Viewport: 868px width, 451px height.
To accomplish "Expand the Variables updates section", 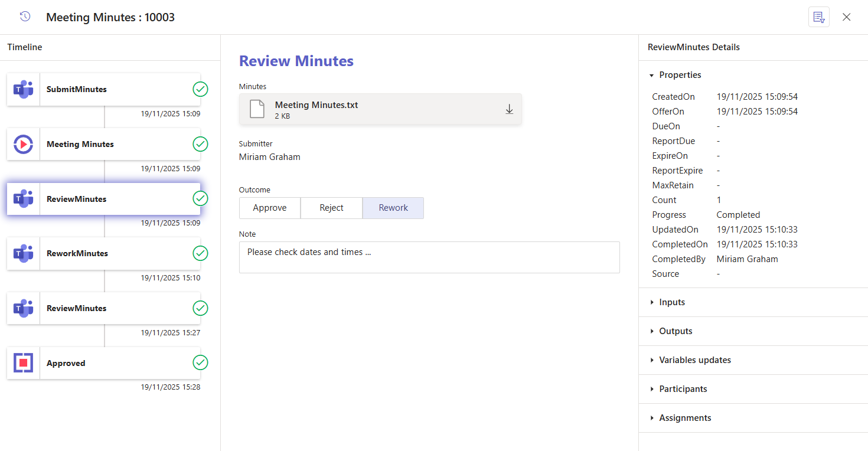I will [694, 360].
